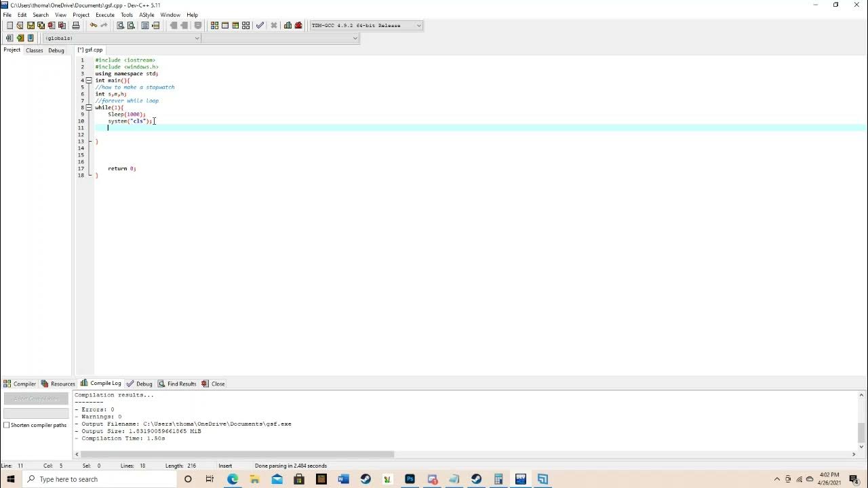This screenshot has width=868, height=488.
Task: Click the Windows Start button
Action: pyautogui.click(x=11, y=479)
